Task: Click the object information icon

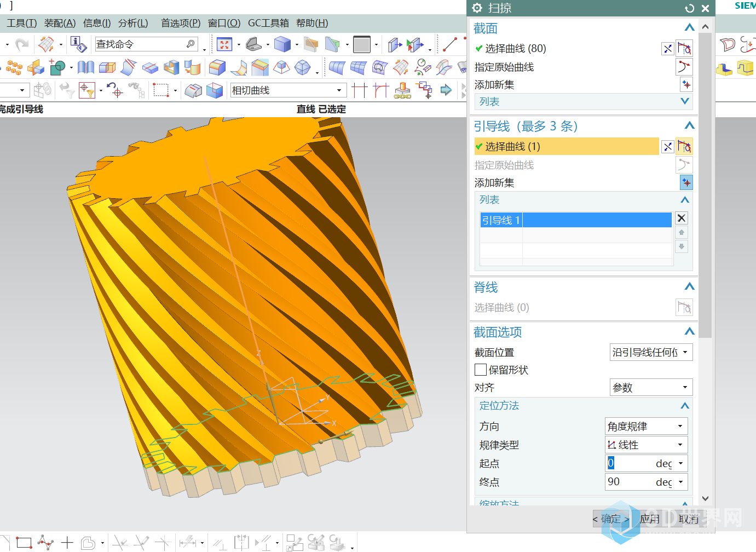Action: point(78,44)
